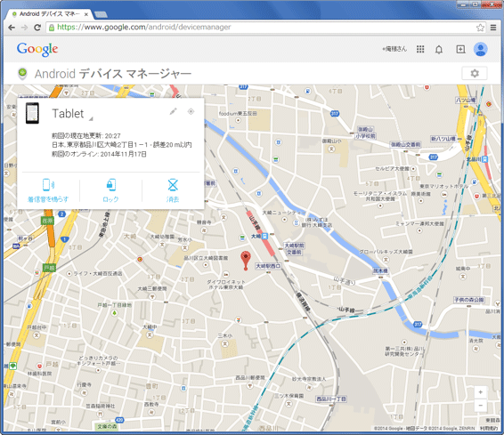Open the settings gear button
Image resolution: width=504 pixels, height=435 pixels.
click(x=475, y=73)
